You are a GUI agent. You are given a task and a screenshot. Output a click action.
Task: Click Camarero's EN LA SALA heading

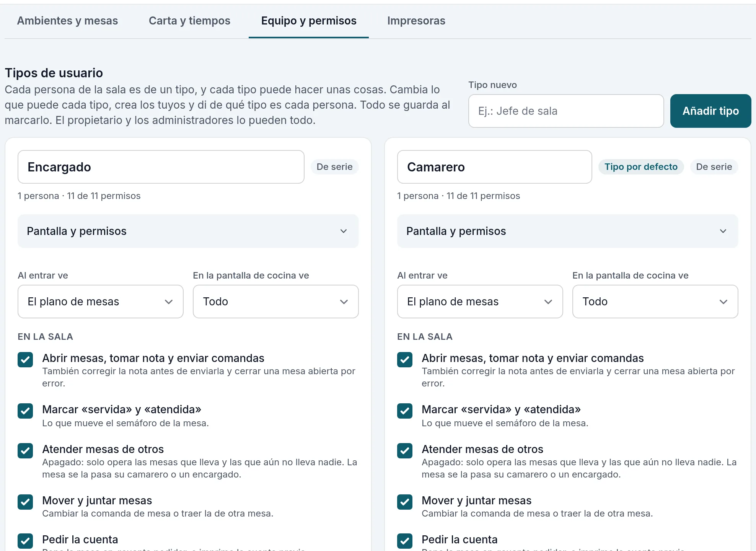[x=425, y=337]
